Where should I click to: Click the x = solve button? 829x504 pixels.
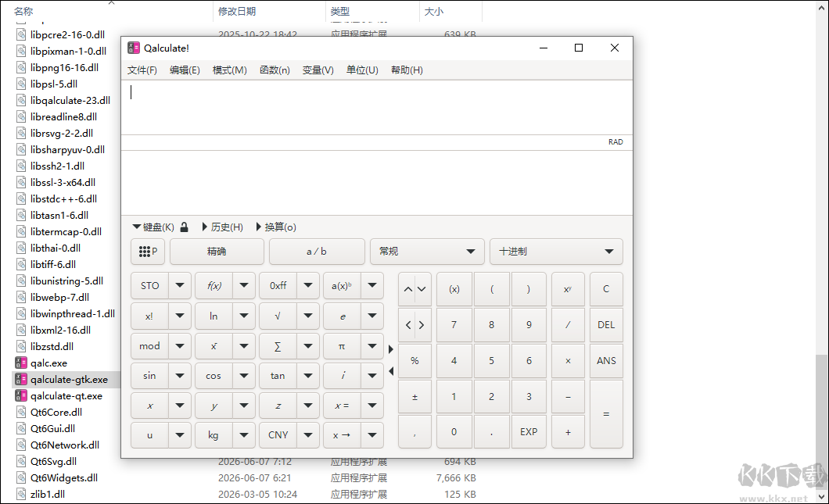[342, 406]
